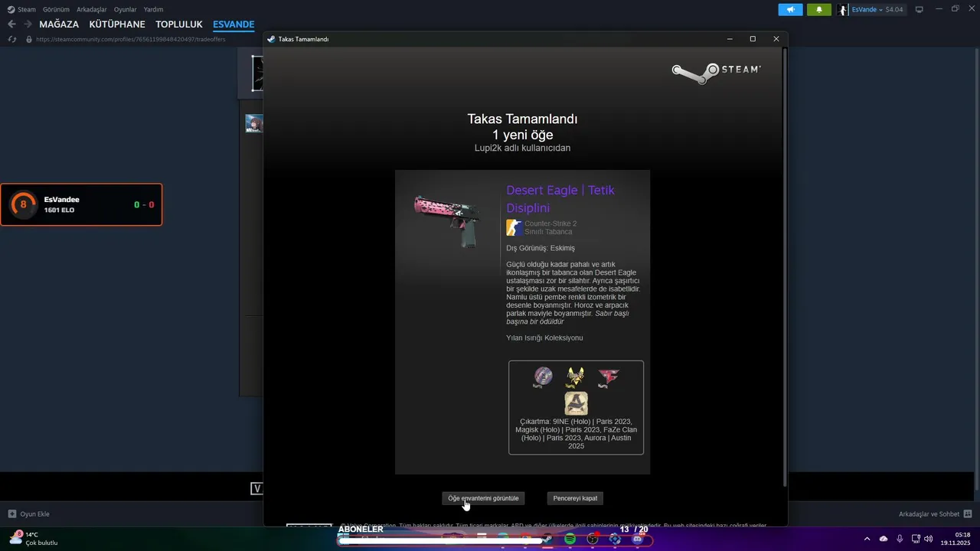
Task: Click the Magisk Holo sticker icon
Action: tap(575, 377)
